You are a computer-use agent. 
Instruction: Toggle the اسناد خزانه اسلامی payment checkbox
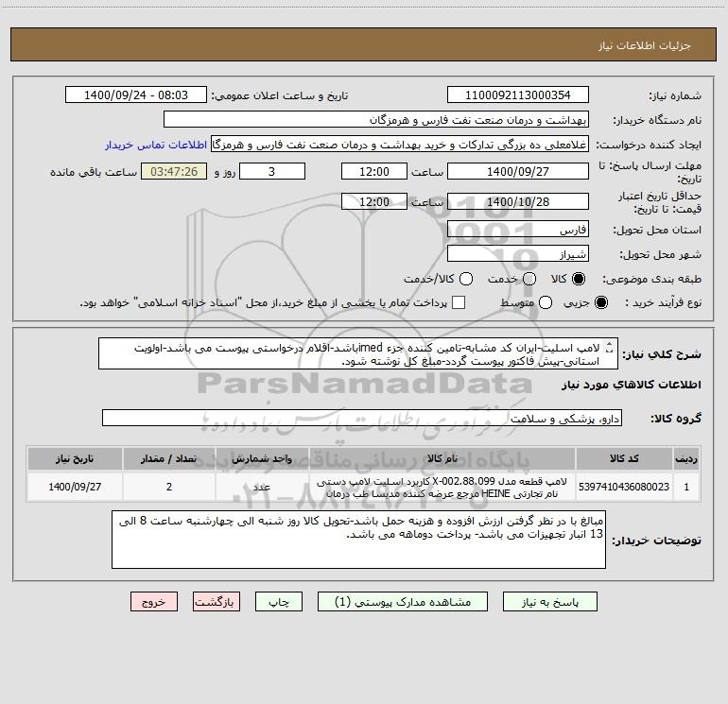pyautogui.click(x=459, y=302)
